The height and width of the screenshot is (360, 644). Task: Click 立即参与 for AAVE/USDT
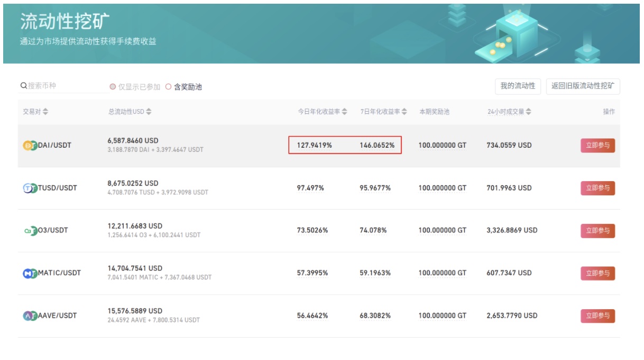click(597, 316)
